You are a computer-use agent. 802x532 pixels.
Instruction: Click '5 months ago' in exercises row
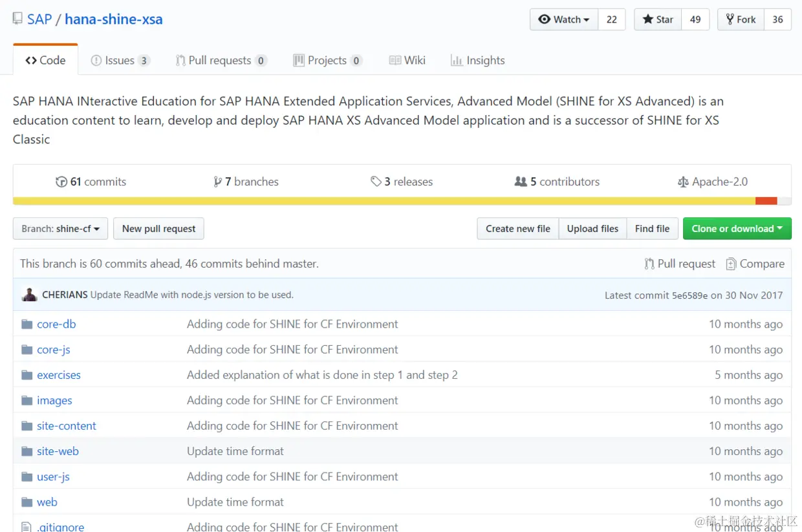click(748, 375)
